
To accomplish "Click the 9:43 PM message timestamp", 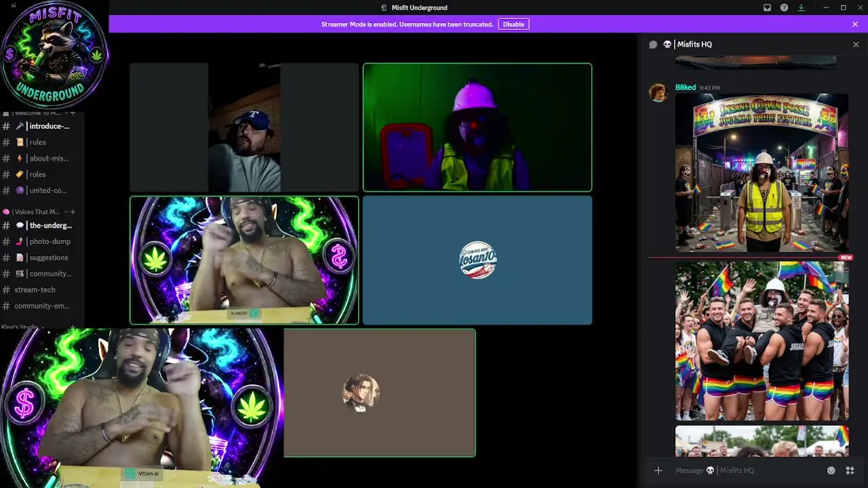I will tap(709, 88).
